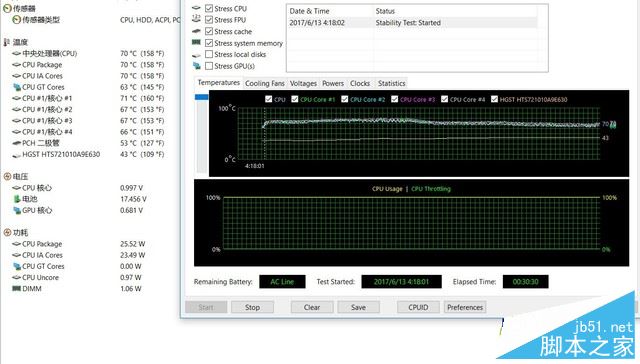The image size is (640, 364).
Task: Hide the CPU line in temperature graph
Action: (x=269, y=99)
